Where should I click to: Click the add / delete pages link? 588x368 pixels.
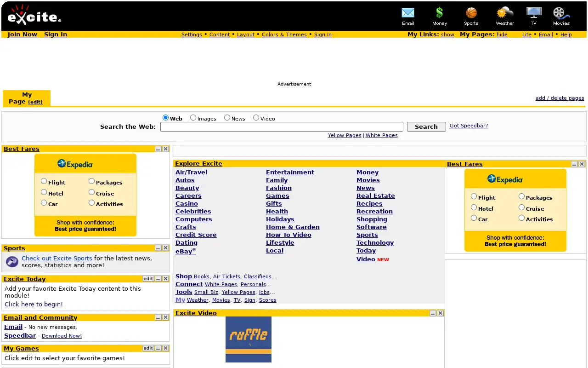[560, 98]
